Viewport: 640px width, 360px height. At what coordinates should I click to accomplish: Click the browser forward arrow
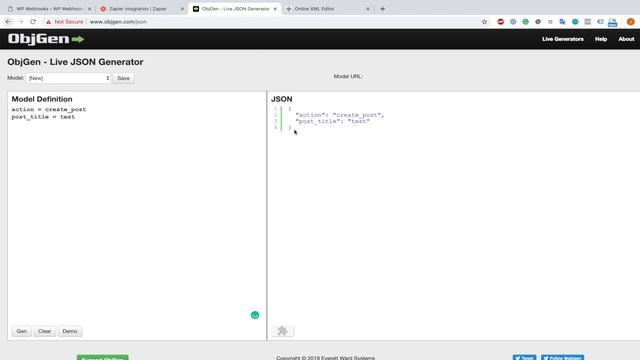tap(21, 22)
